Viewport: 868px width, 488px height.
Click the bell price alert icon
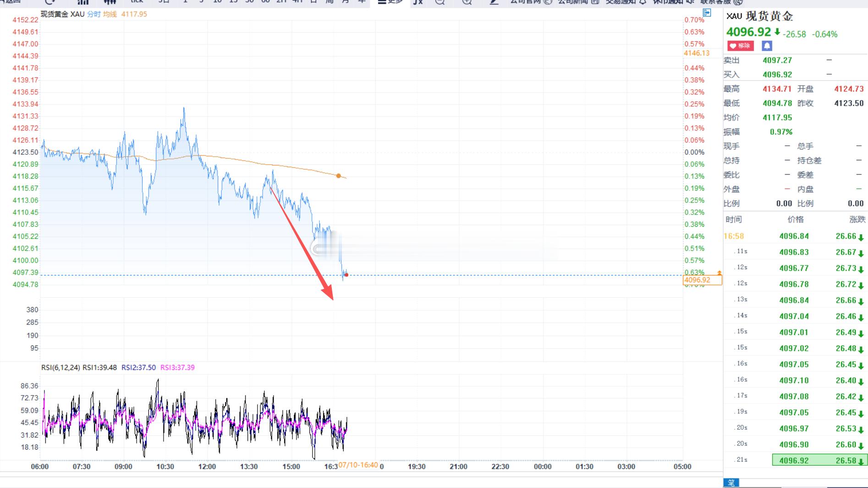tap(767, 46)
